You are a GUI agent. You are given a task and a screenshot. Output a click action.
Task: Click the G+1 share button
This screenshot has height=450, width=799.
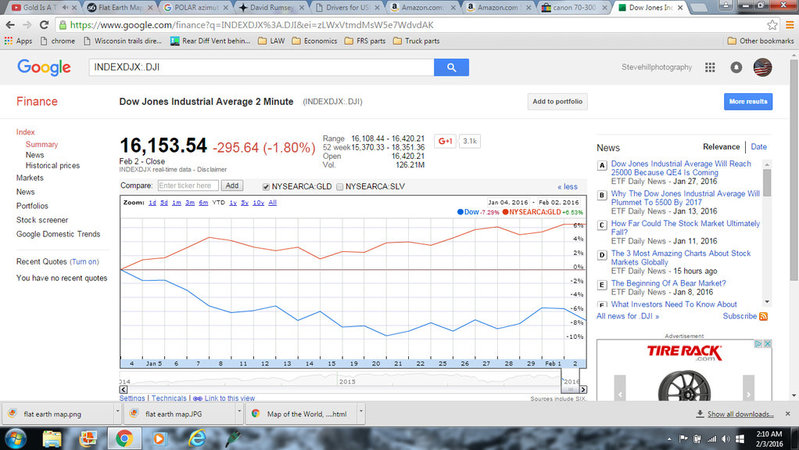point(445,141)
